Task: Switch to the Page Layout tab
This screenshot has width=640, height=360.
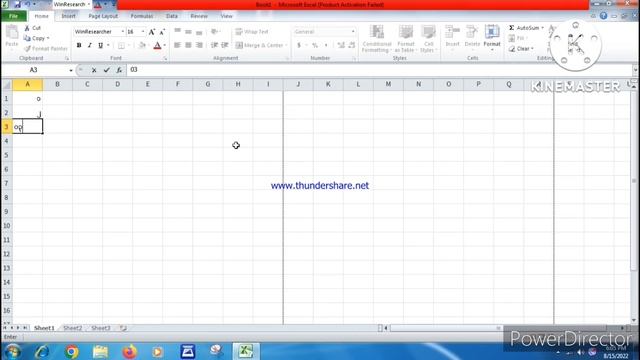Action: (x=103, y=16)
